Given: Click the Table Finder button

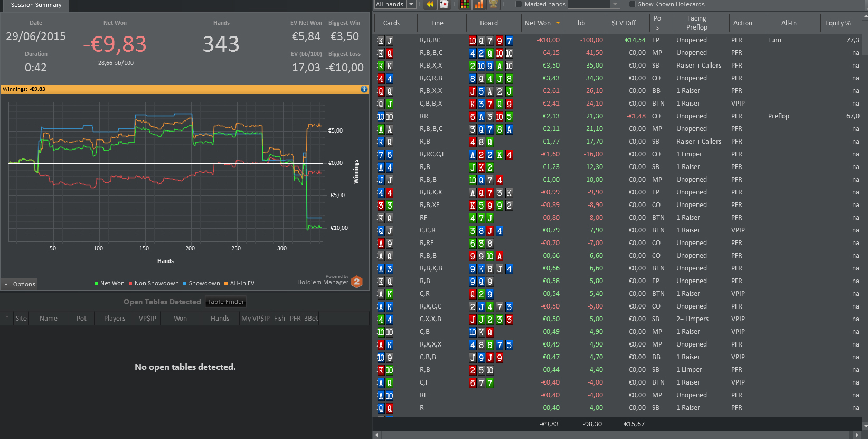Looking at the screenshot, I should (x=226, y=302).
